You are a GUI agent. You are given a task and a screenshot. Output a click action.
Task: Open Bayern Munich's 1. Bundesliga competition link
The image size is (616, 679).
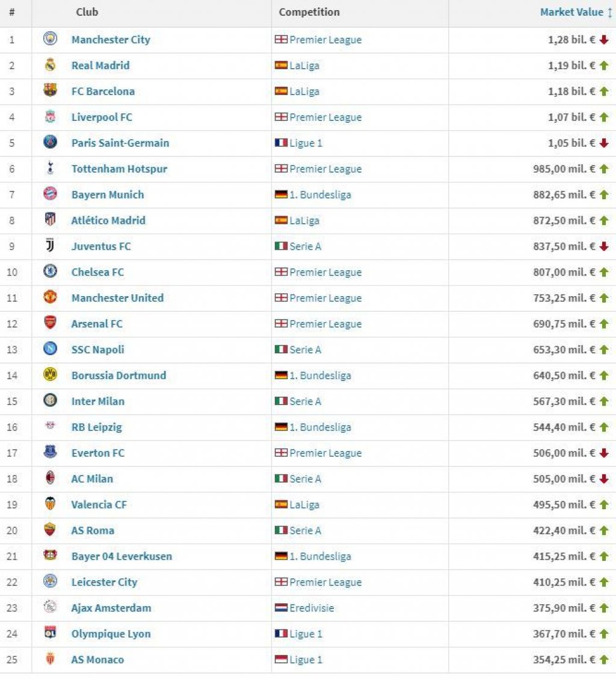(320, 195)
